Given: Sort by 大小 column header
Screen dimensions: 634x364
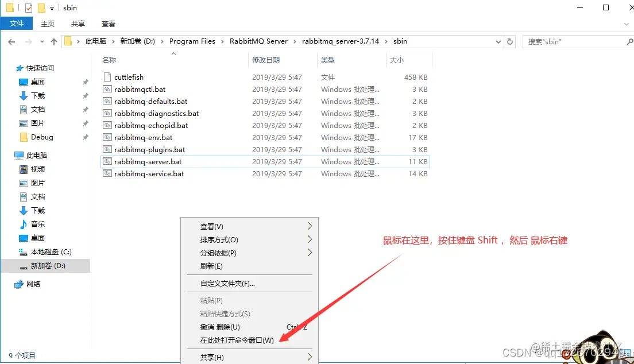Looking at the screenshot, I should pyautogui.click(x=396, y=60).
